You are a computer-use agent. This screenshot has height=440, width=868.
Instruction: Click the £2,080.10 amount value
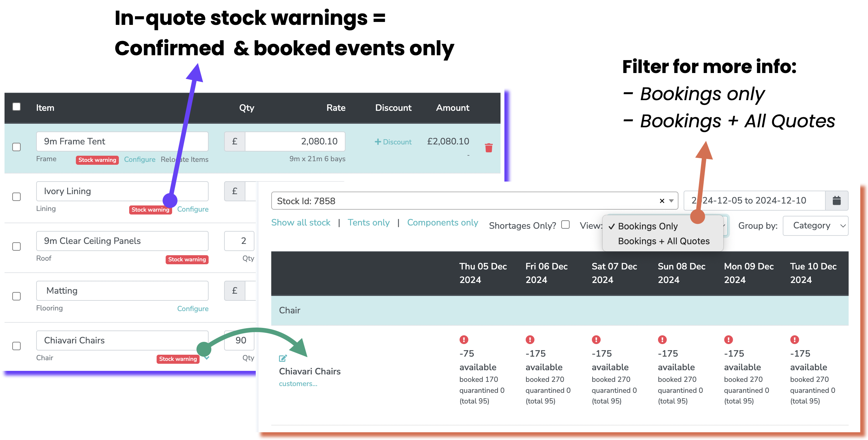point(448,141)
